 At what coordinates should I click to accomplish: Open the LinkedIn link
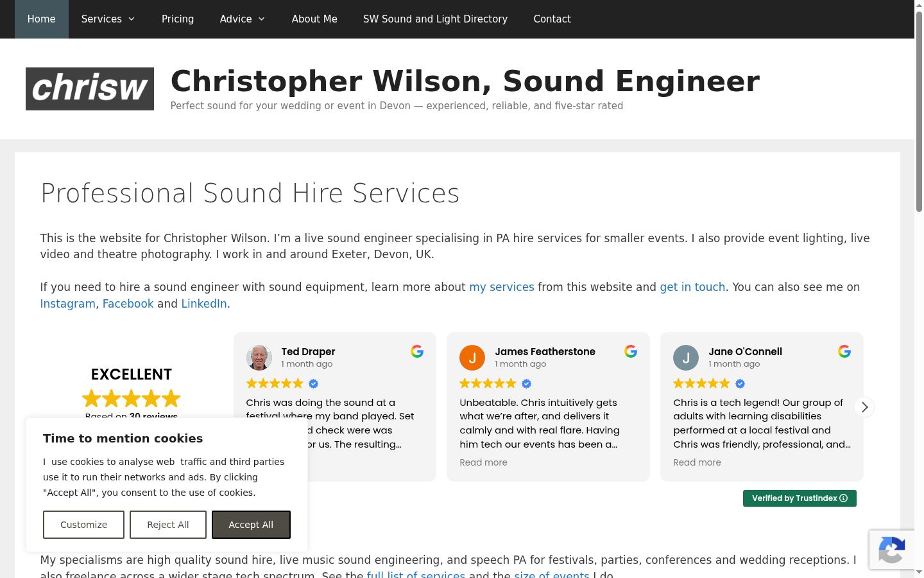click(204, 304)
